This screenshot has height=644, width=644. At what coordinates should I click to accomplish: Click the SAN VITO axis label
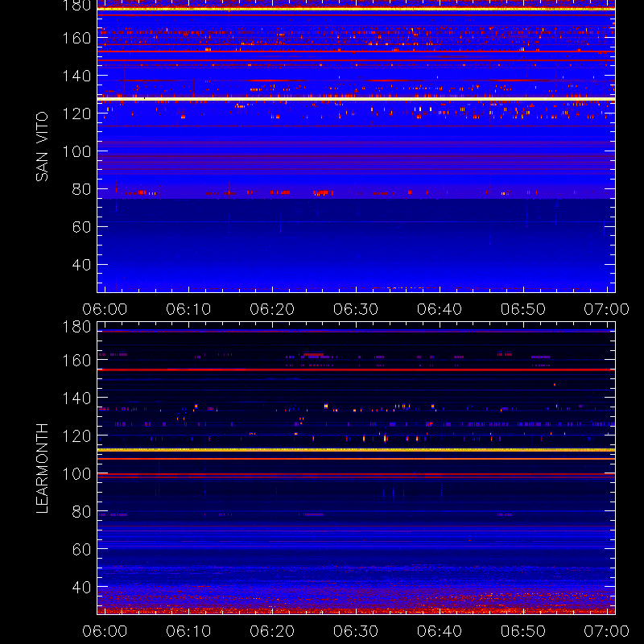42,147
